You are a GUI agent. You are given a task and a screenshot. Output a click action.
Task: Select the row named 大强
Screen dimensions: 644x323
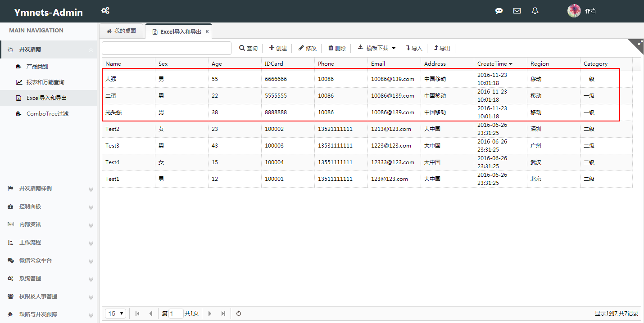[367, 79]
